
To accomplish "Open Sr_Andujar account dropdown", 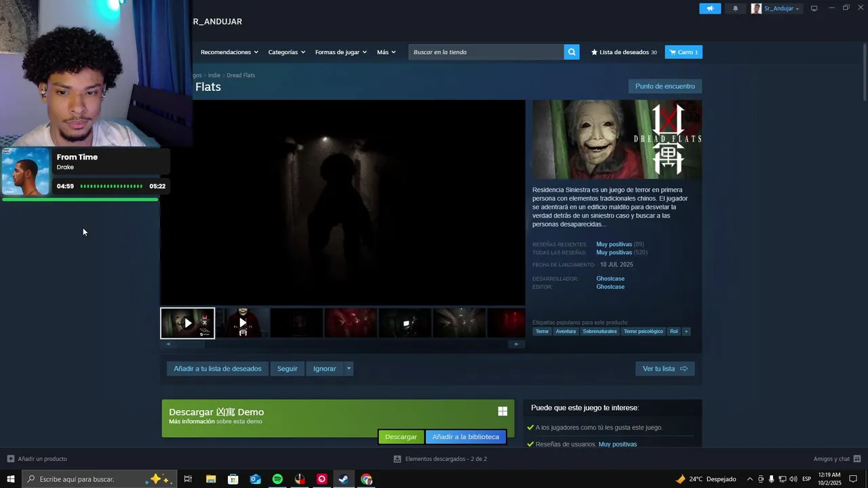I will point(776,8).
